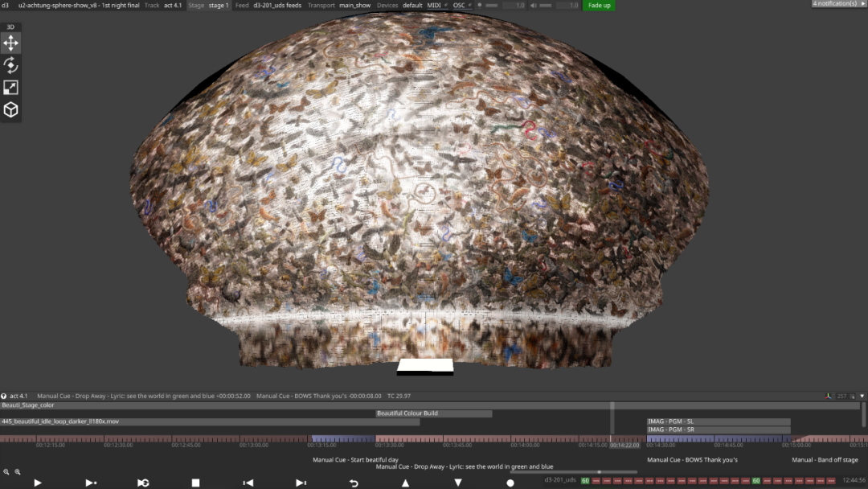Toggle the OSC indicator
868x489 pixels.
tap(462, 5)
